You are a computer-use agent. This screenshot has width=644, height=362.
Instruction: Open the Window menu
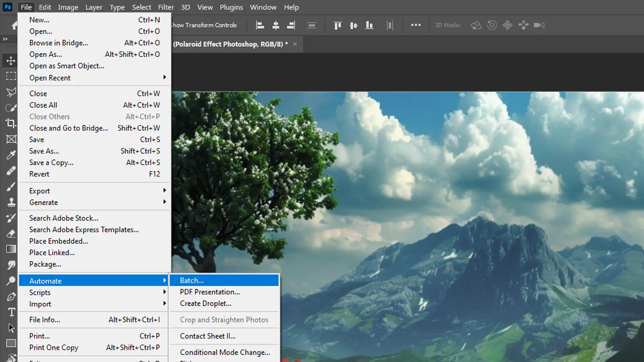tap(263, 7)
